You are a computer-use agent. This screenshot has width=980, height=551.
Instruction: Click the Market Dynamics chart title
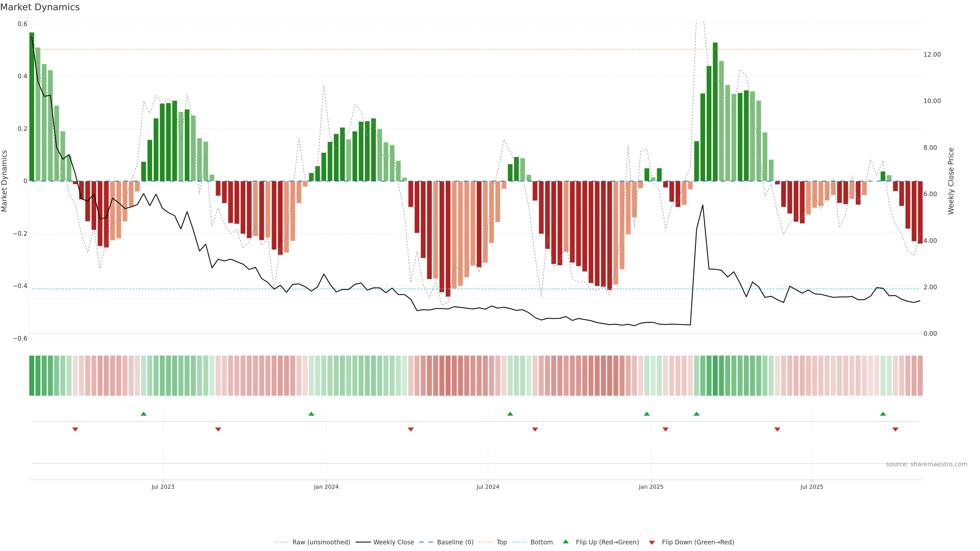pos(40,7)
